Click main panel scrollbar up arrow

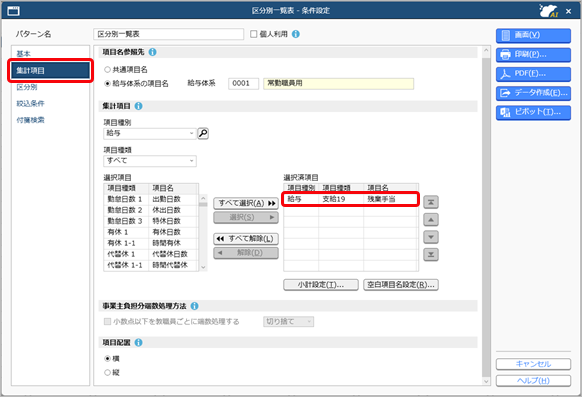tap(486, 51)
